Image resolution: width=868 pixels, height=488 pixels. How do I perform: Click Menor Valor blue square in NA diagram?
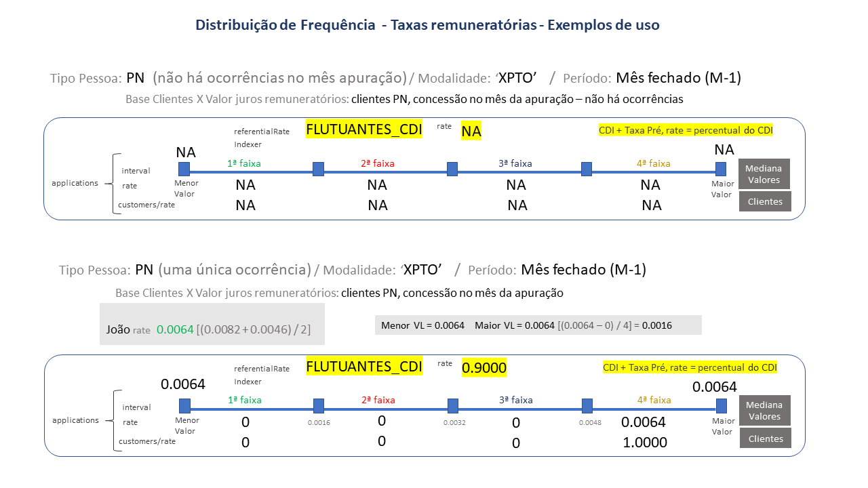(184, 169)
